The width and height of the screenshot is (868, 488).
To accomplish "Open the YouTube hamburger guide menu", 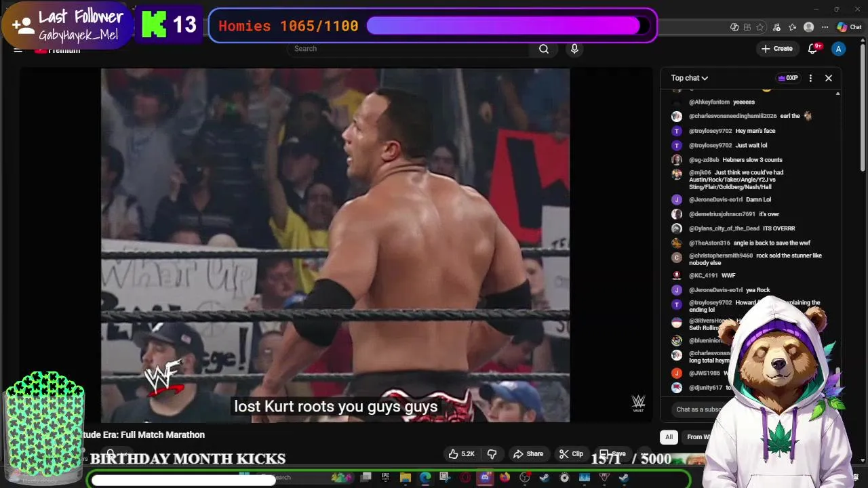I will (18, 49).
